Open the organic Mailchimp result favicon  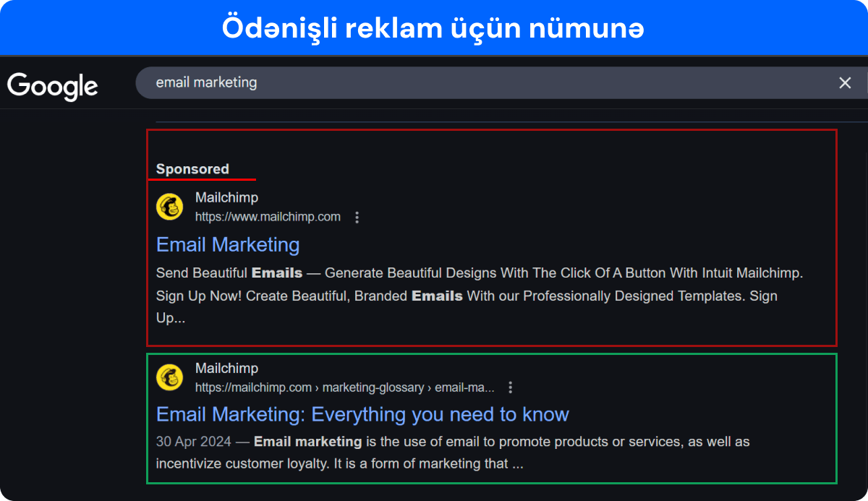[169, 377]
